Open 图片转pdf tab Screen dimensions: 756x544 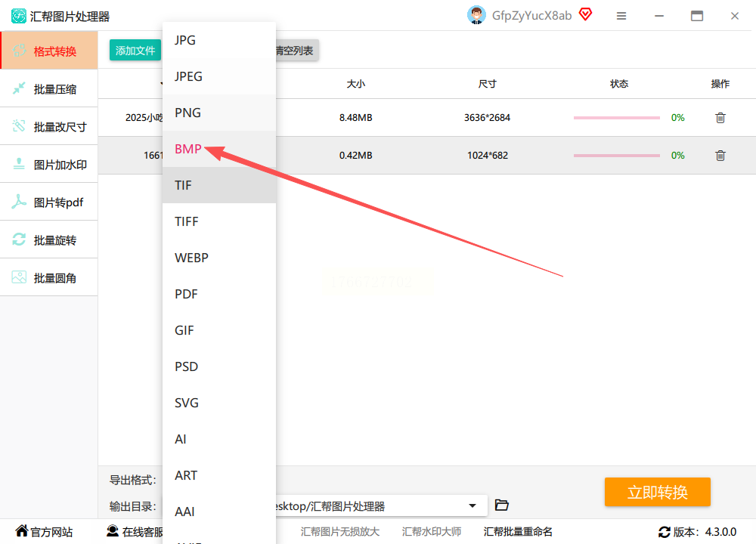tap(49, 202)
